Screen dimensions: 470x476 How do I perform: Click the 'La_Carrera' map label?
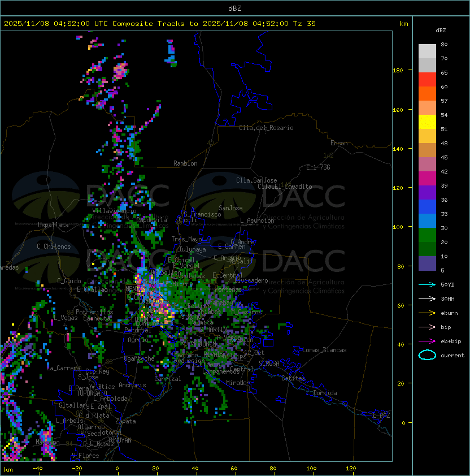pyautogui.click(x=64, y=368)
